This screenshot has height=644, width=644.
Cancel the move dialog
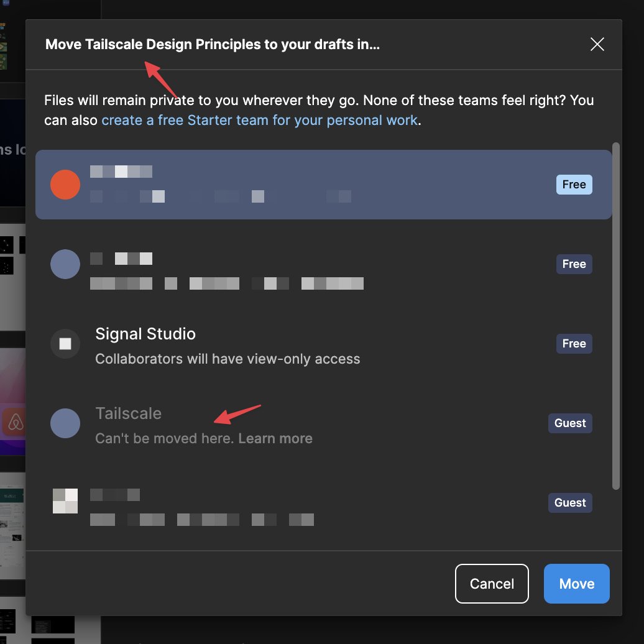pos(492,583)
